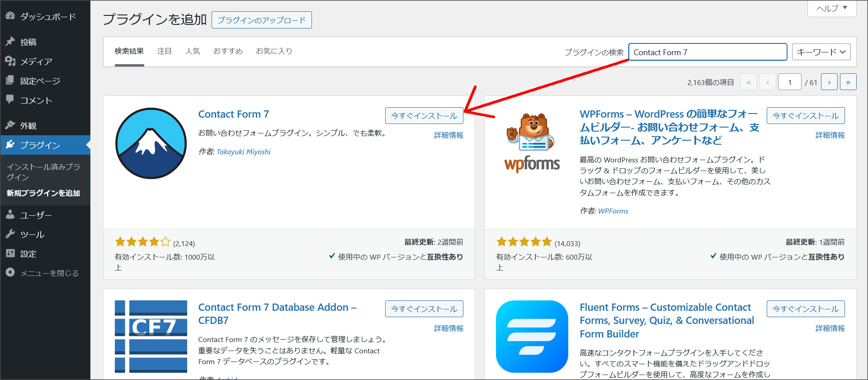Expand the Help panel dropdown
This screenshot has width=868, height=380.
click(x=832, y=8)
